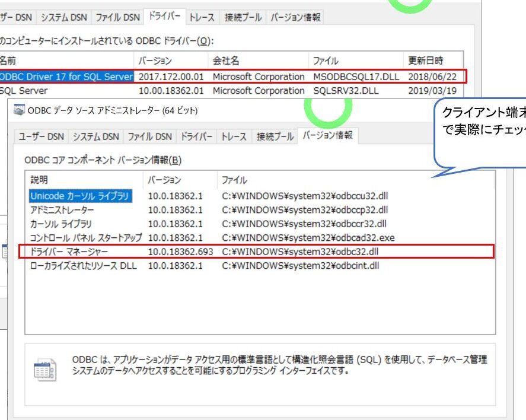
Task: Select the コントロール パネル スタートアップ row
Action: click(x=86, y=238)
